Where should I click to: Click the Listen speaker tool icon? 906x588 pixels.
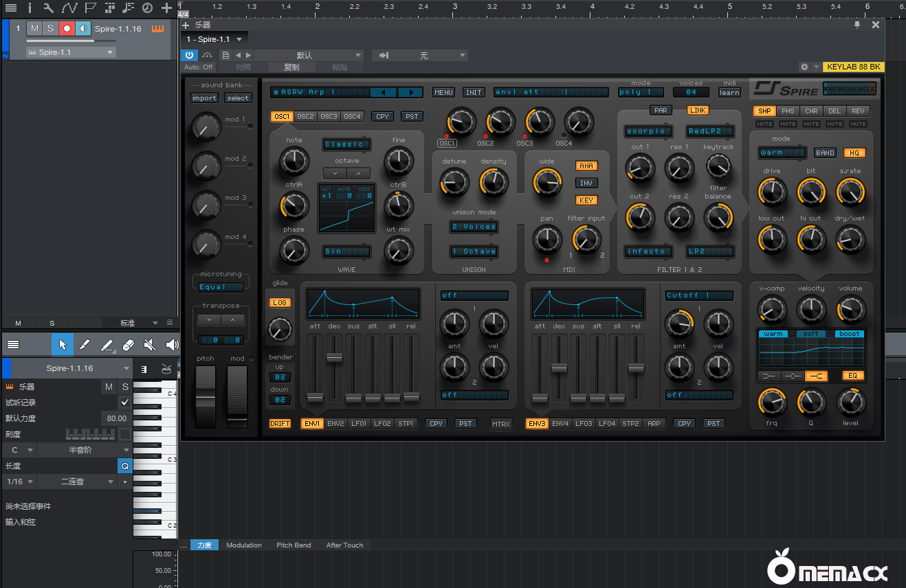(172, 345)
